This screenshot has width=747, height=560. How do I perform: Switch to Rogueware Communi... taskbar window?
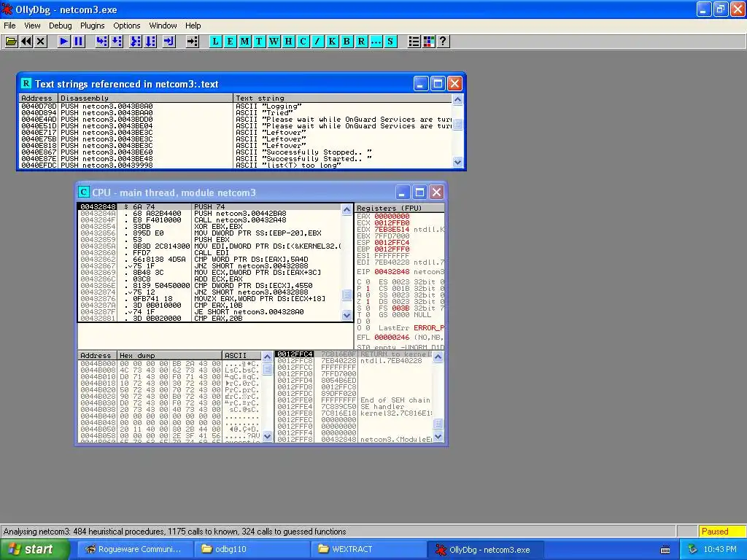click(x=135, y=549)
